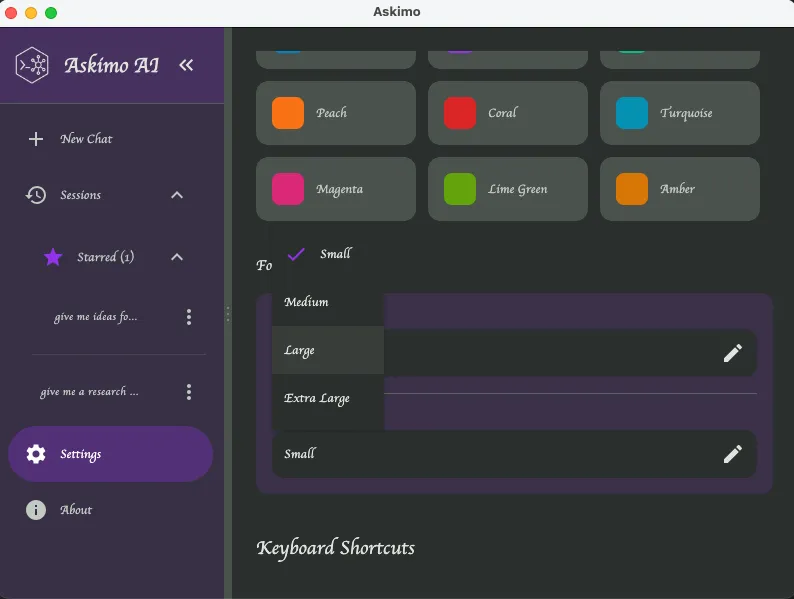Collapse sidebar with double chevron icon
Viewport: 794px width, 599px height.
(x=186, y=65)
